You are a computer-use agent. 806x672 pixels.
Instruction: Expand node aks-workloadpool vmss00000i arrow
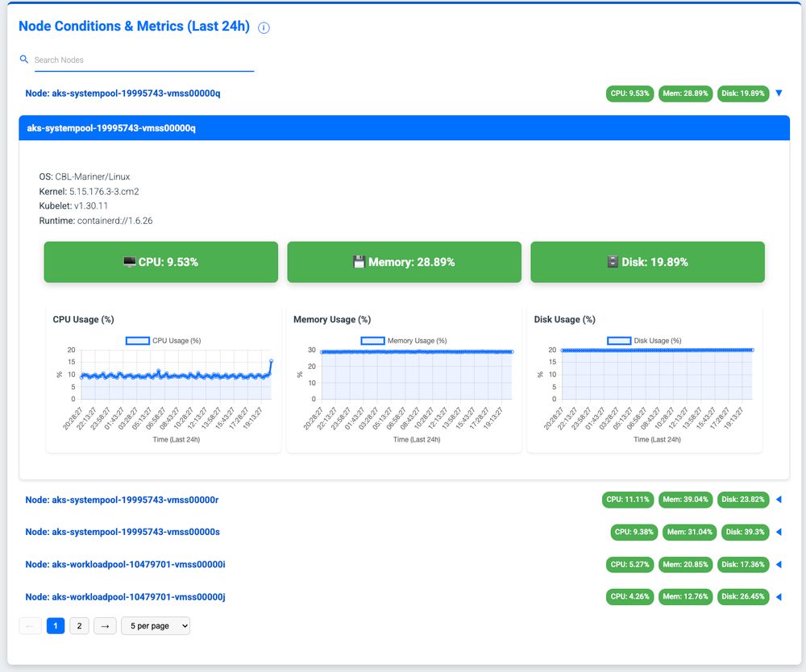click(779, 564)
